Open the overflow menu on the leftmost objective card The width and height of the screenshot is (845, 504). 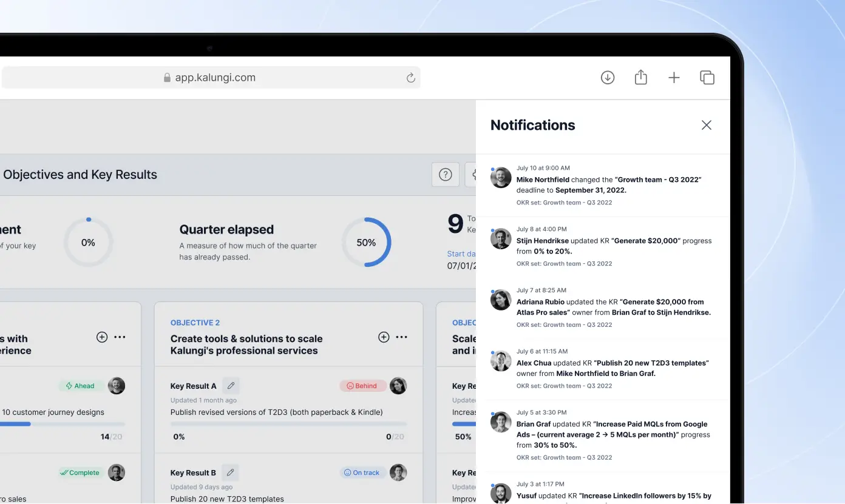pos(120,337)
